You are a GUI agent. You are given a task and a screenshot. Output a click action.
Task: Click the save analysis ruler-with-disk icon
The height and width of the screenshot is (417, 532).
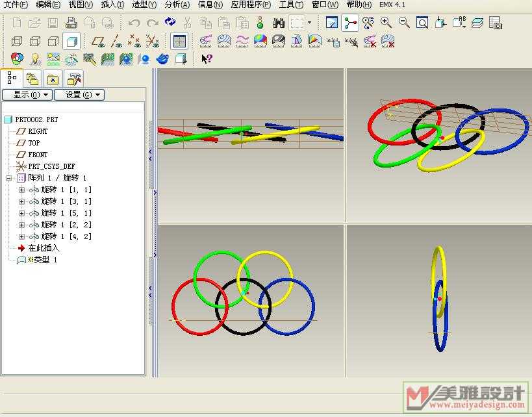point(333,41)
